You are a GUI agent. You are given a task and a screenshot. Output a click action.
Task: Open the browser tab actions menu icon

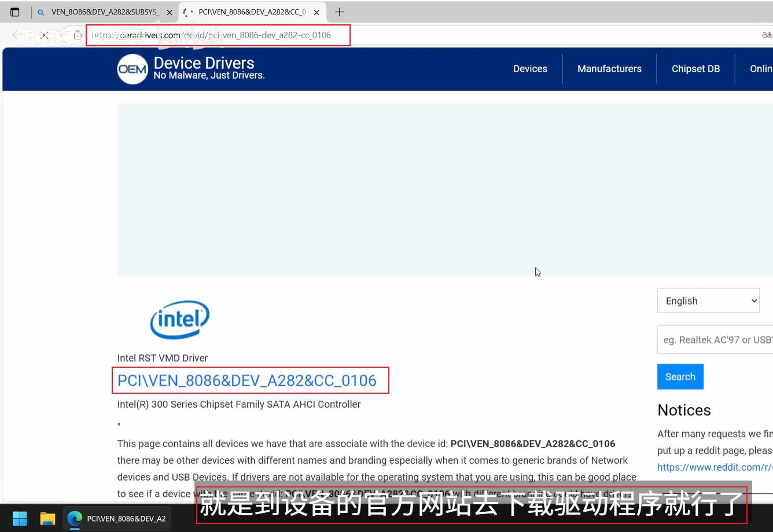click(15, 12)
